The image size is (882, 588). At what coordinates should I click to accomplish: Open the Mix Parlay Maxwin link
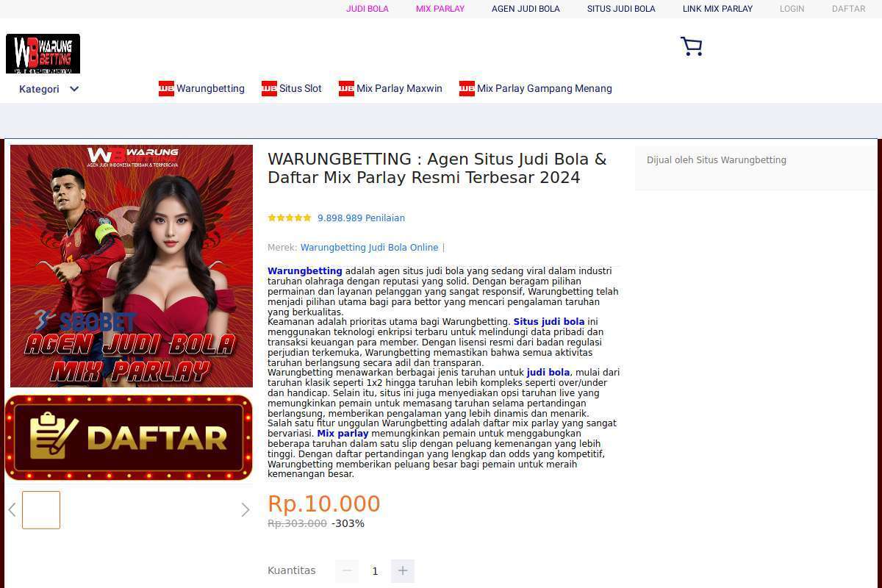[x=399, y=88]
